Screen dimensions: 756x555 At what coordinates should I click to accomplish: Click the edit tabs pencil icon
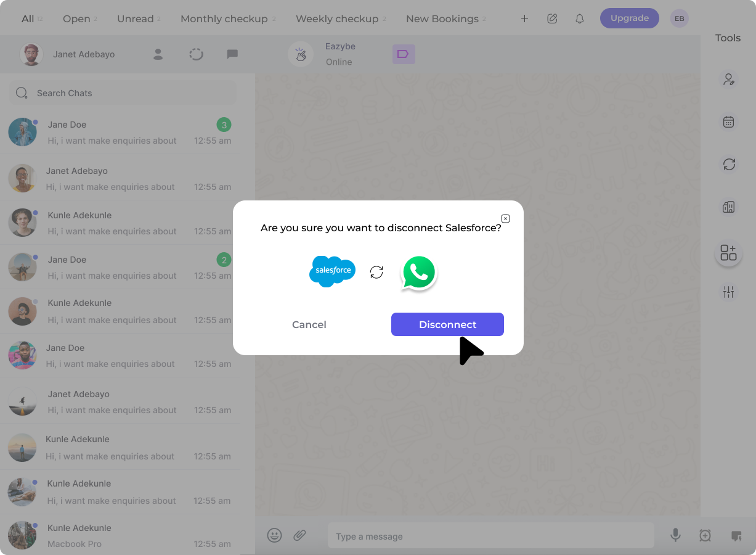[x=552, y=18]
